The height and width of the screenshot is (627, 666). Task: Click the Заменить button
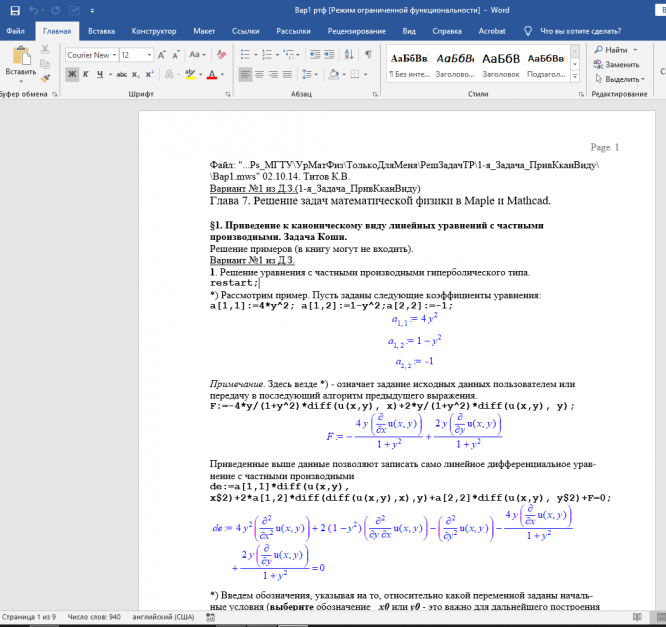click(620, 64)
